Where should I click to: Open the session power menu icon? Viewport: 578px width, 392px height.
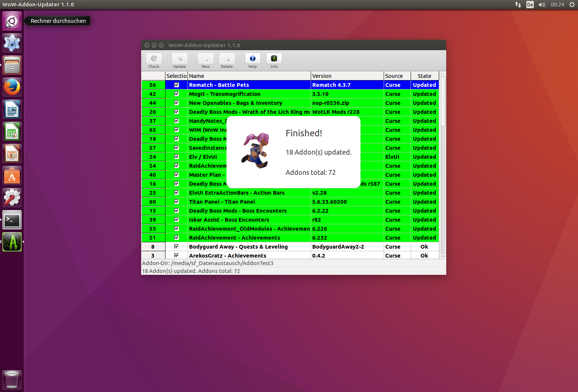572,4
